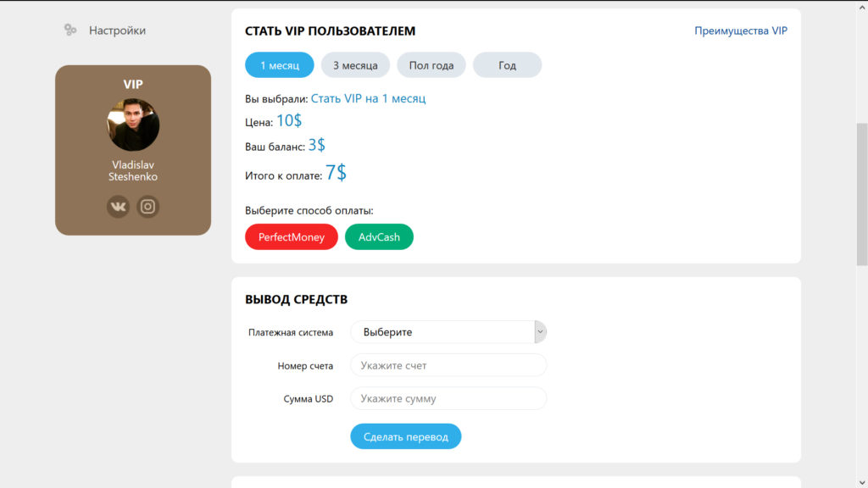Select the 3 месяца VIP period

[355, 65]
